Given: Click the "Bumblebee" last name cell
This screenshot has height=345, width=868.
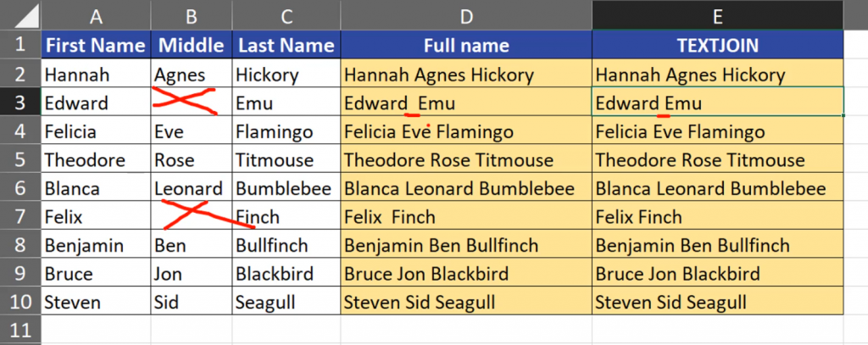Looking at the screenshot, I should 287,188.
